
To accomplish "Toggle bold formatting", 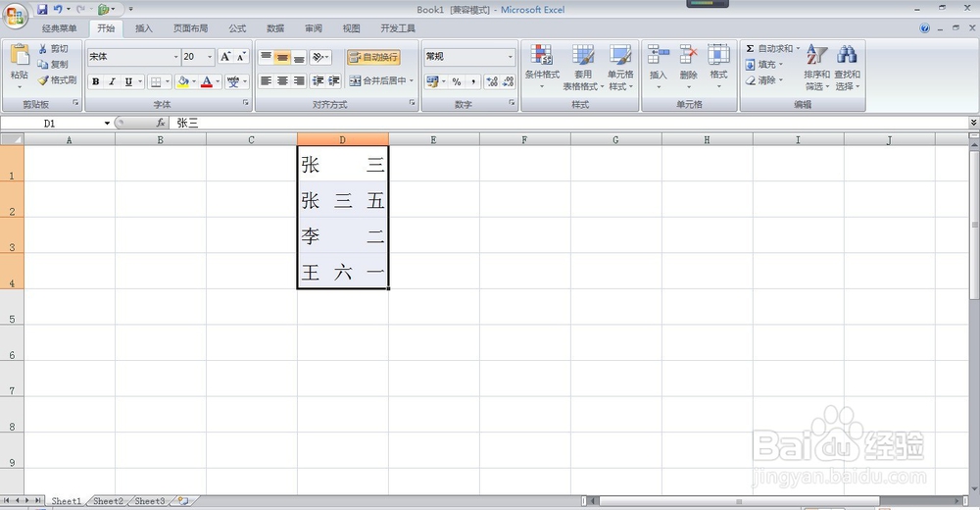I will [96, 81].
